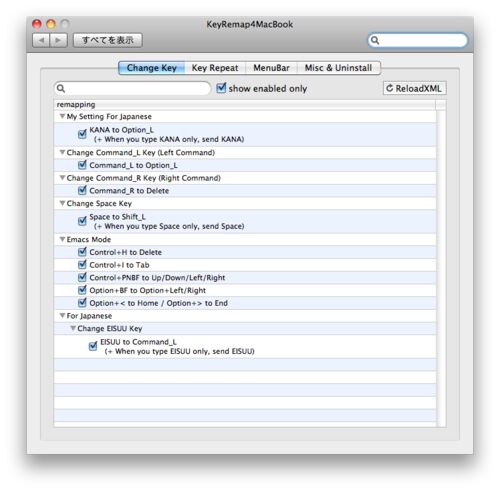Select the text 'Change Command_R Key (Right Command)'
The image size is (500, 491).
(144, 178)
